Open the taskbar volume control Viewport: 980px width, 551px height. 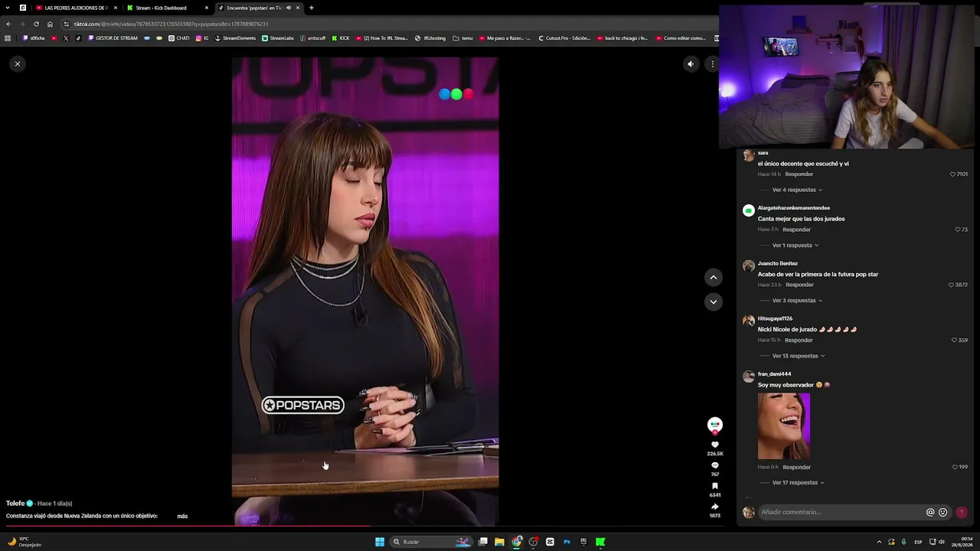click(942, 542)
